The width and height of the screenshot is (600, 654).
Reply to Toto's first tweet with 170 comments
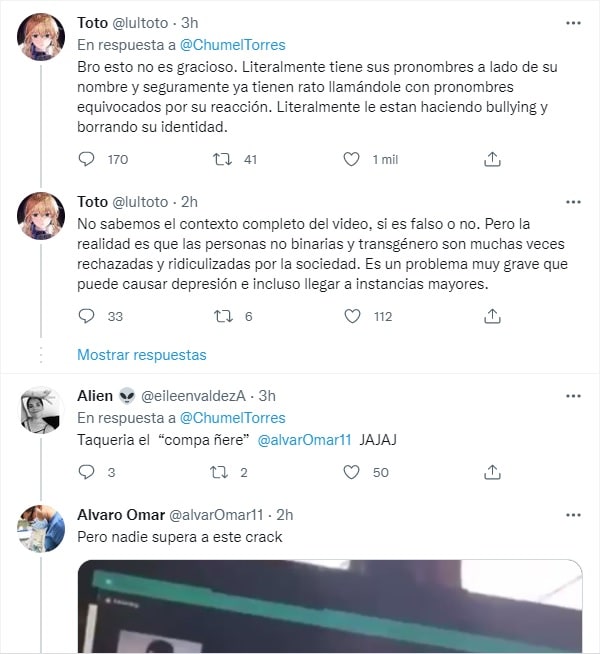coord(86,159)
